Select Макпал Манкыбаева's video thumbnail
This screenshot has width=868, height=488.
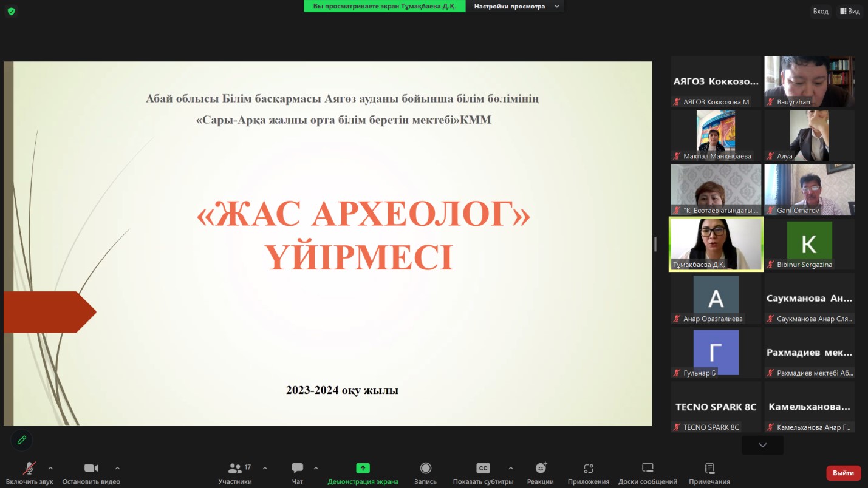716,135
